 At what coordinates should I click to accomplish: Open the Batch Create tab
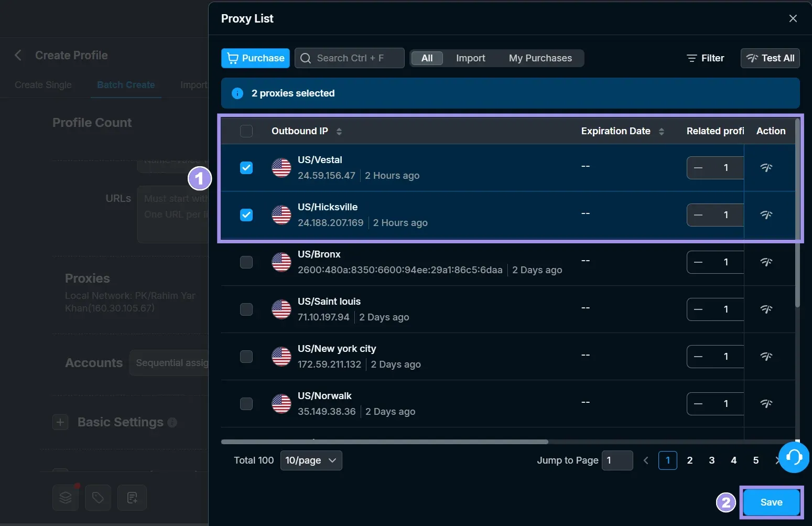(126, 85)
